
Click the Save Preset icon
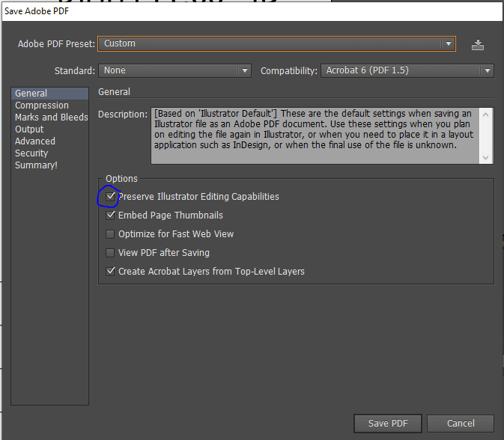[x=477, y=45]
